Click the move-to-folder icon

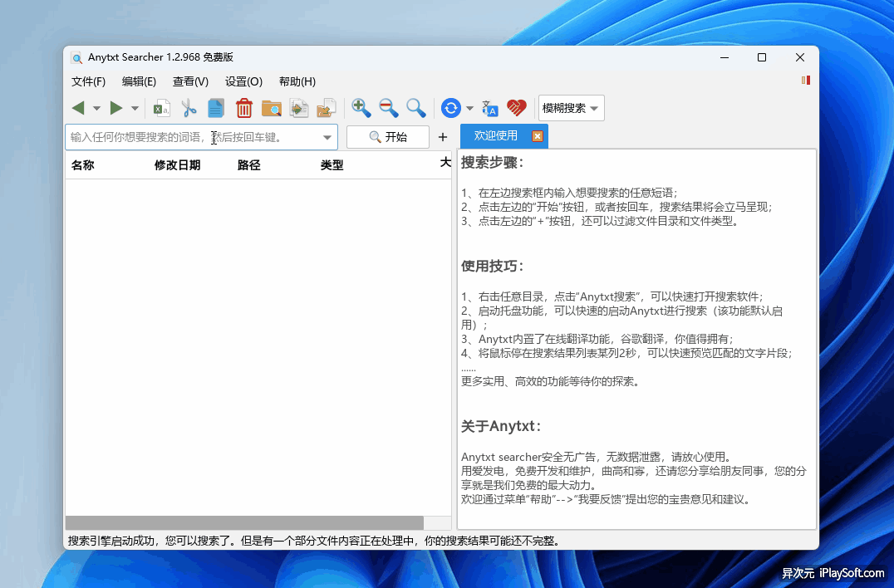click(327, 108)
